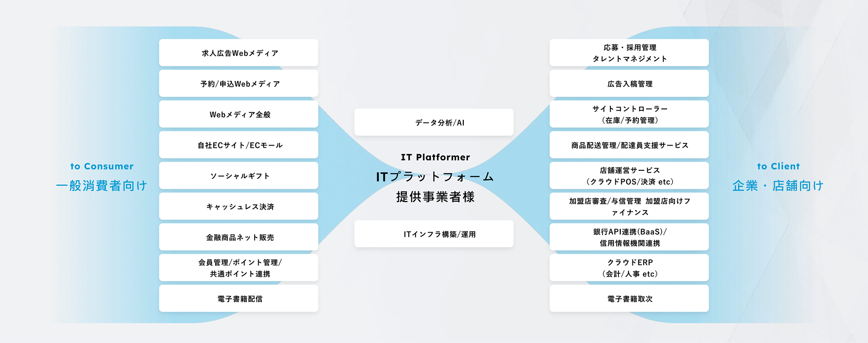The height and width of the screenshot is (343, 868).
Task: Click the データ分析/AI box
Action: pos(434,122)
